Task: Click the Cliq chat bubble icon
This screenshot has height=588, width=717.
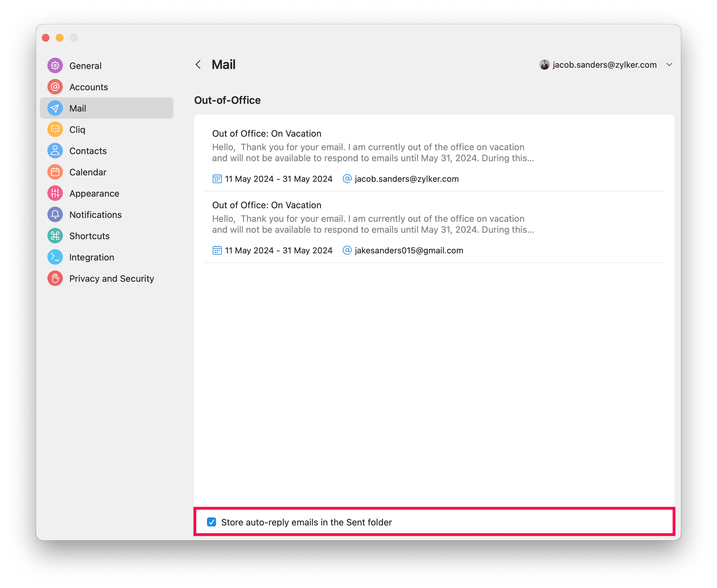Action: click(x=55, y=129)
